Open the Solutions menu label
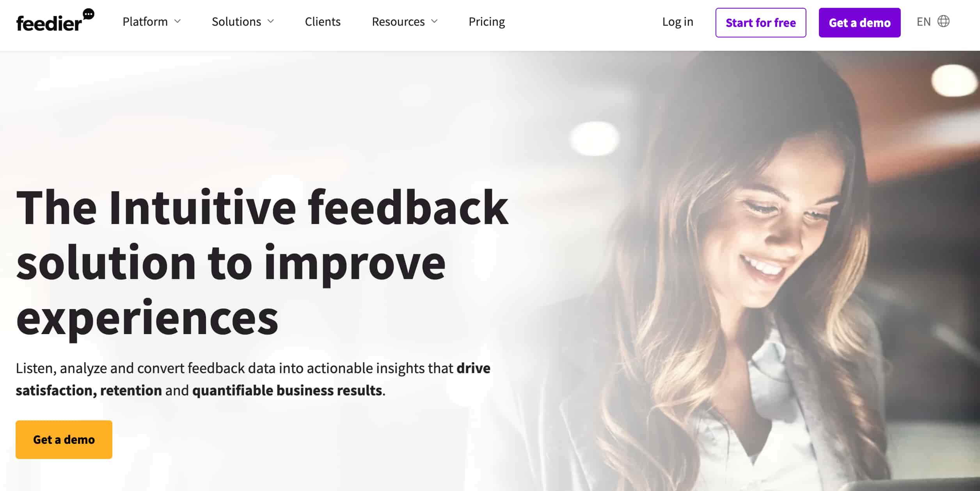This screenshot has height=491, width=980. (236, 21)
